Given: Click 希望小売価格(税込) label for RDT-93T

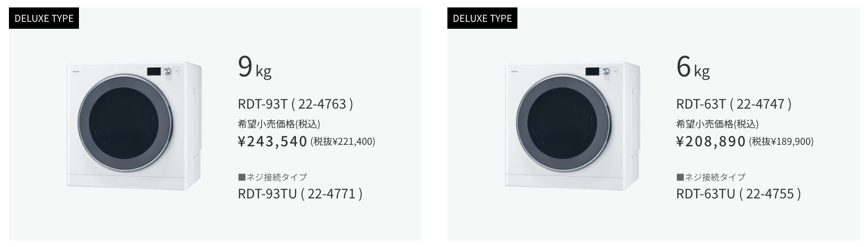Looking at the screenshot, I should click(279, 124).
